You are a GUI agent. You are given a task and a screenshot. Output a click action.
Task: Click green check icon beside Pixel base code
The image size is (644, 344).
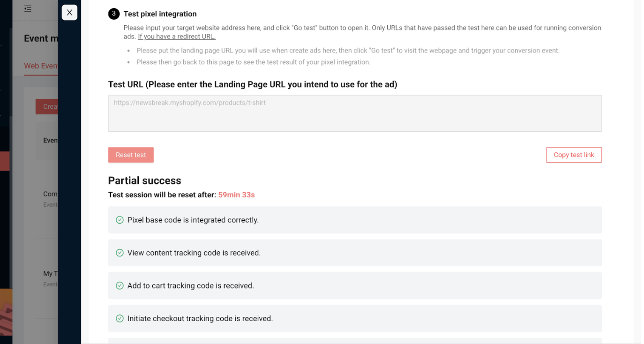[120, 220]
